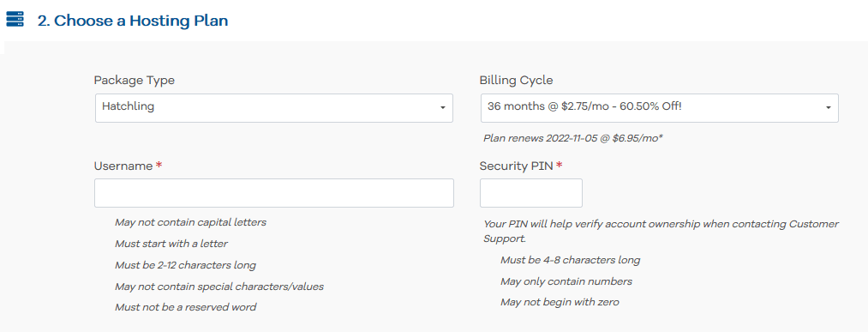Open the Package Type dropdown

[x=274, y=107]
